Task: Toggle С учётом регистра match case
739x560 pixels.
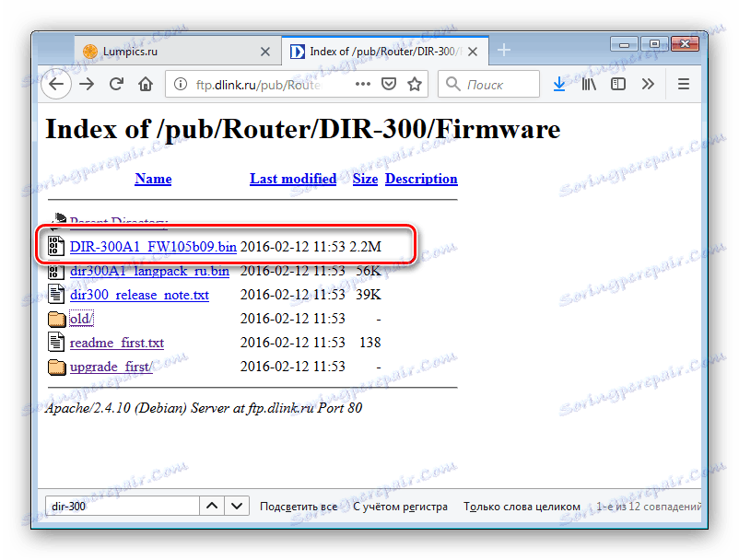Action: (x=400, y=507)
